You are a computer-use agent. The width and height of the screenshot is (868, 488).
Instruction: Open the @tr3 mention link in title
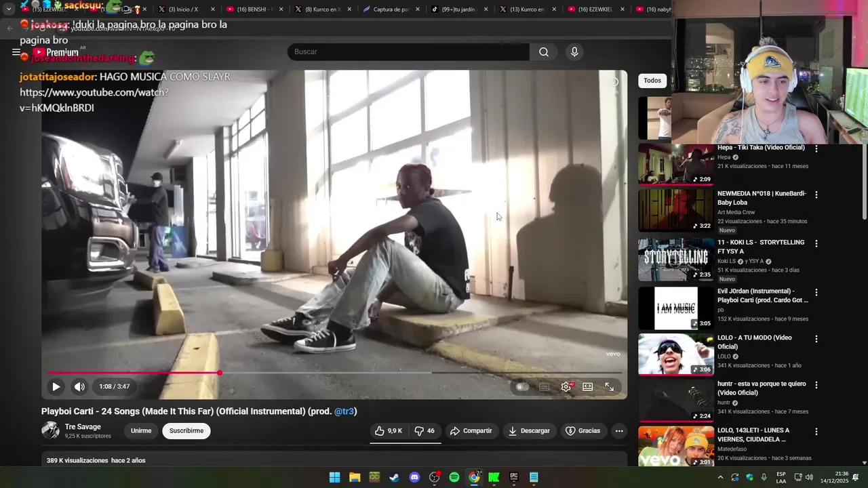pyautogui.click(x=344, y=411)
